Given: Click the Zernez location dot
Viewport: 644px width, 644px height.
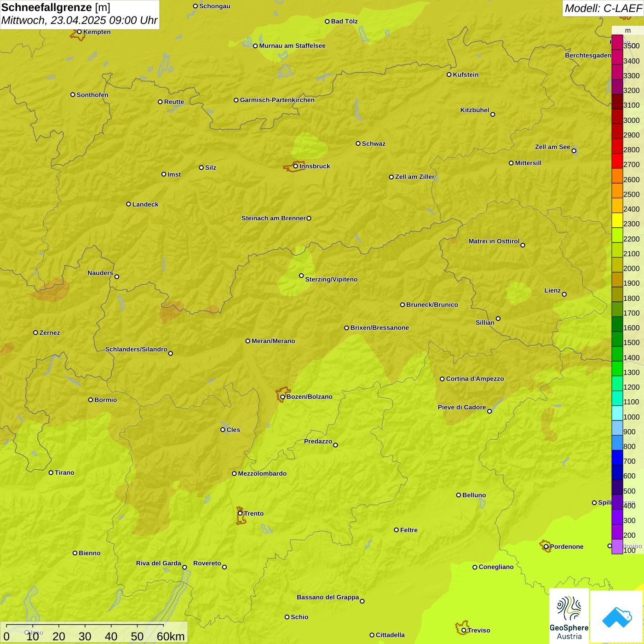Looking at the screenshot, I should pos(35,333).
